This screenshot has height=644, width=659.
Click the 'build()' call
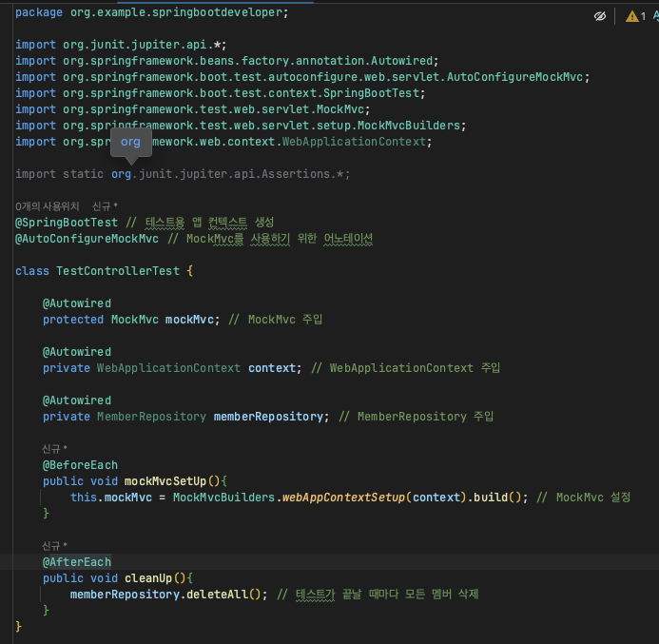(x=497, y=498)
